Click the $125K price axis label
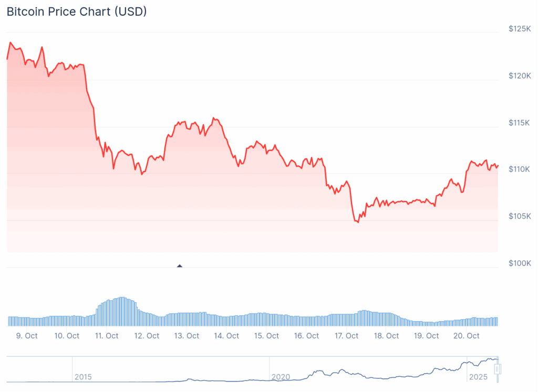 tap(519, 29)
